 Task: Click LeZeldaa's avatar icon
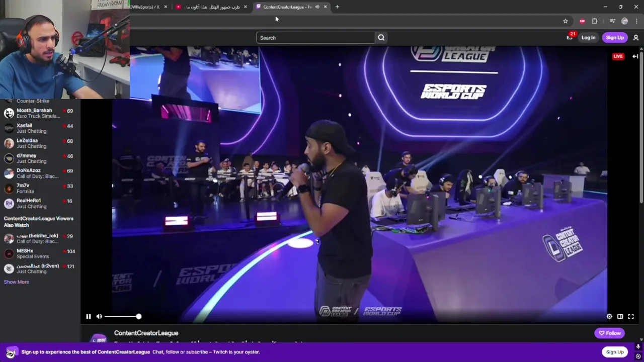coord(9,143)
